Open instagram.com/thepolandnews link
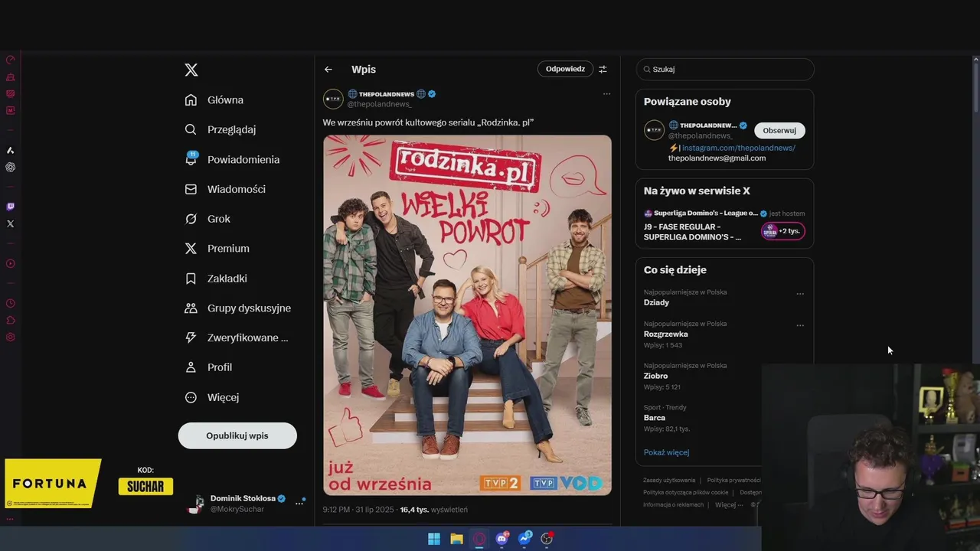This screenshot has height=551, width=980. pyautogui.click(x=739, y=148)
